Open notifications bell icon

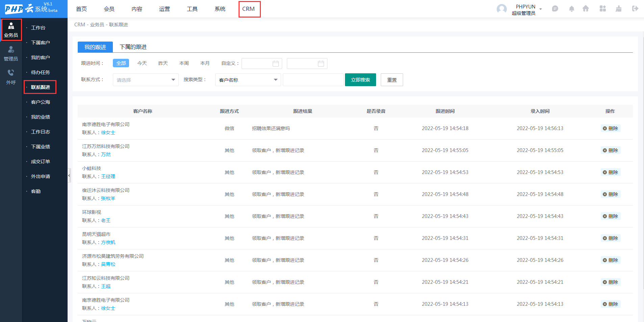point(571,9)
